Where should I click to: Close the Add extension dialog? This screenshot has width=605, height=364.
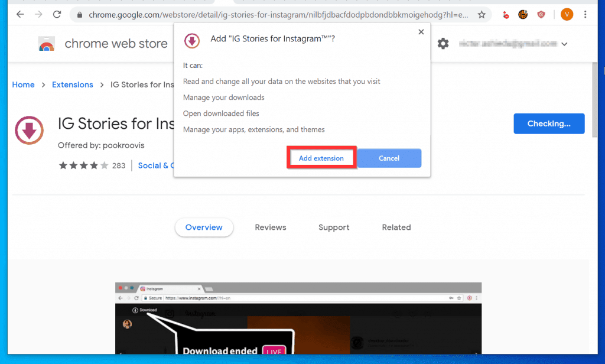(421, 32)
